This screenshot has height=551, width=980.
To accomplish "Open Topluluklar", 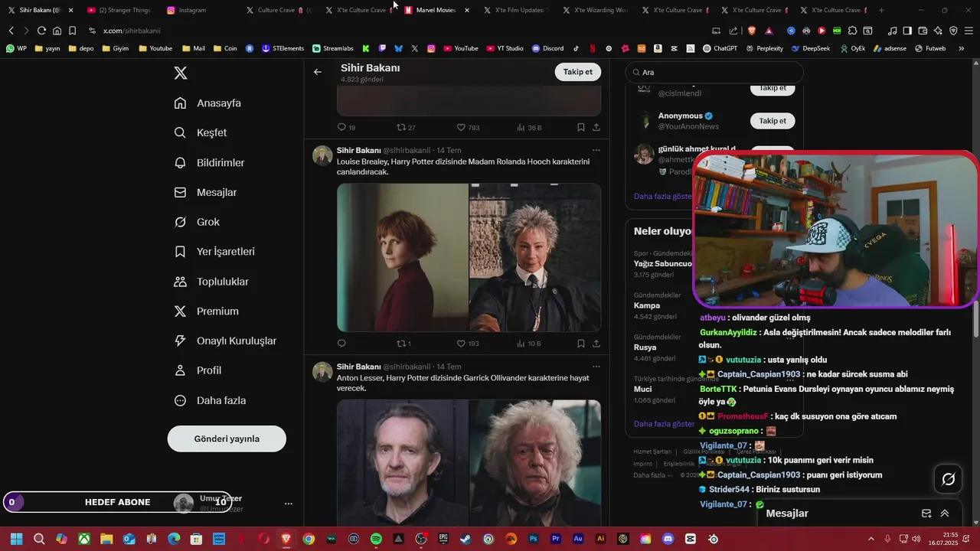I will click(211, 282).
